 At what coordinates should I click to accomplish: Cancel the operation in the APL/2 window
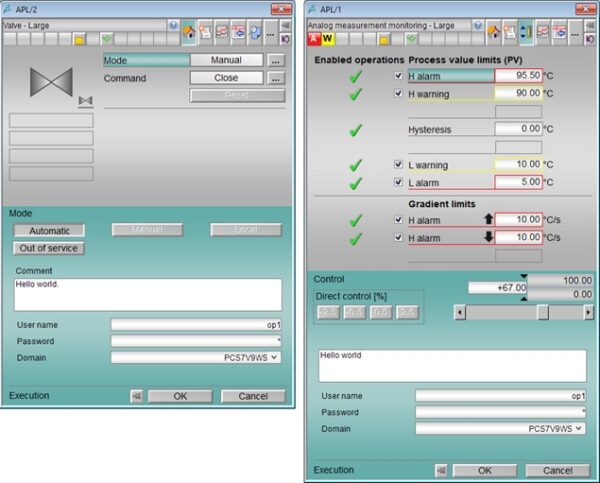coord(253,396)
